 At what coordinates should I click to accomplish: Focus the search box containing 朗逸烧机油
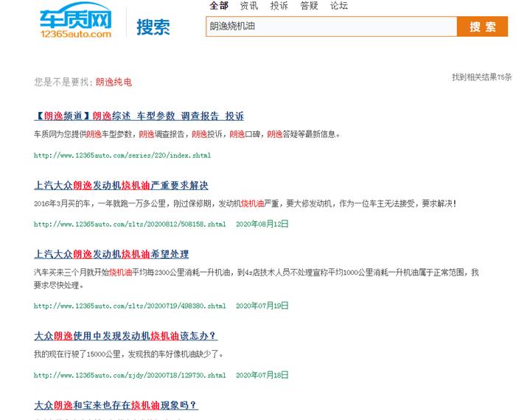[332, 27]
